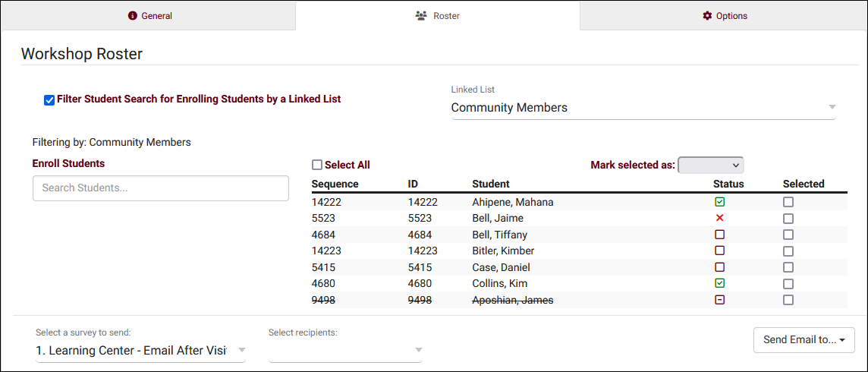Sort roster by Student column header
Screen dimensions: 868x372
click(491, 184)
